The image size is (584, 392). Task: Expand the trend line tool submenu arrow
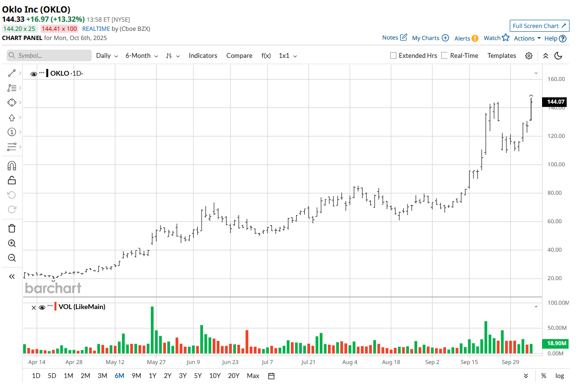click(x=20, y=73)
